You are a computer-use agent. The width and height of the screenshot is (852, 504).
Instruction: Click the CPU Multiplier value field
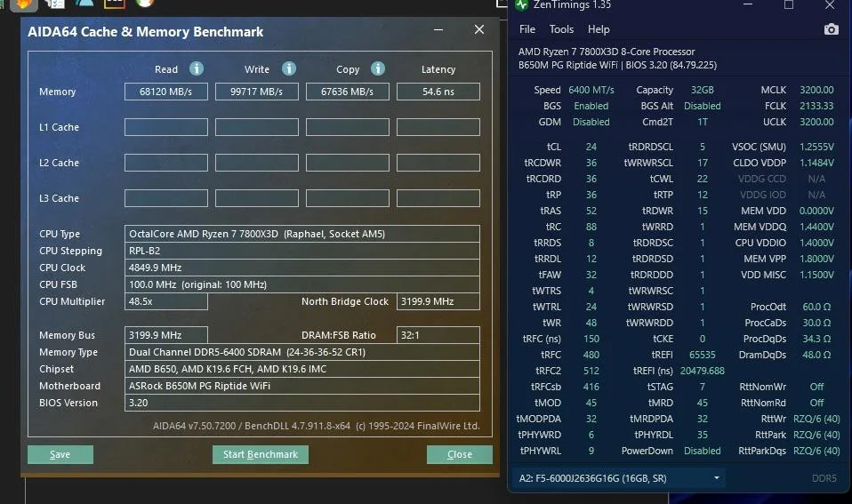click(x=166, y=301)
